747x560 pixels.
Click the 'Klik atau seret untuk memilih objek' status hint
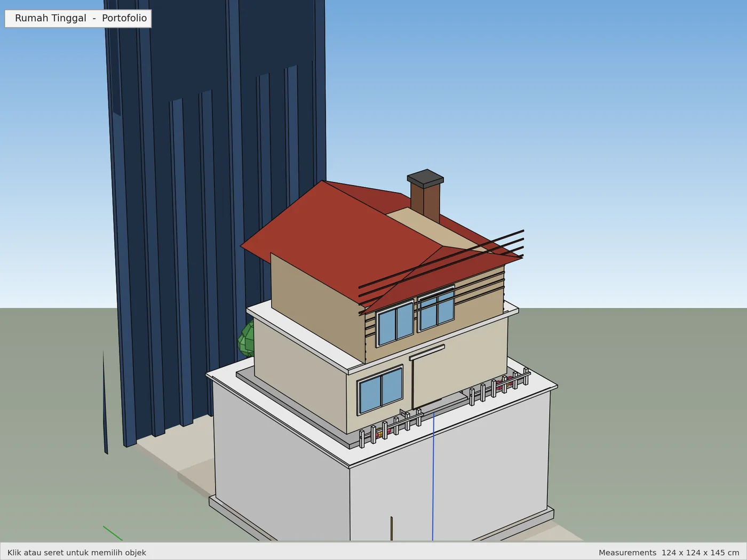click(x=77, y=553)
